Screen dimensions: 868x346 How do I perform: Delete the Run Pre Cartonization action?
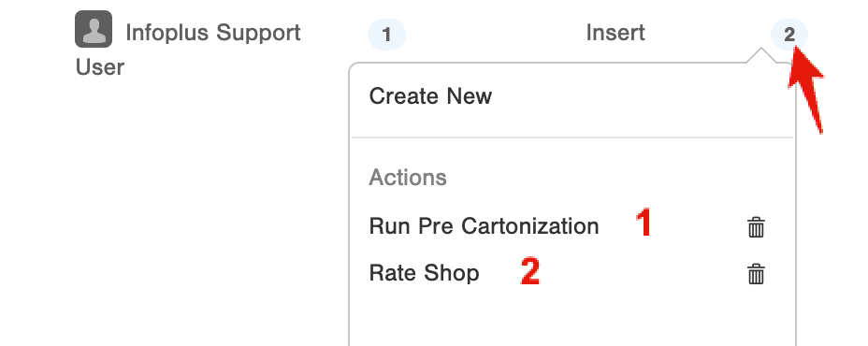pos(756,227)
